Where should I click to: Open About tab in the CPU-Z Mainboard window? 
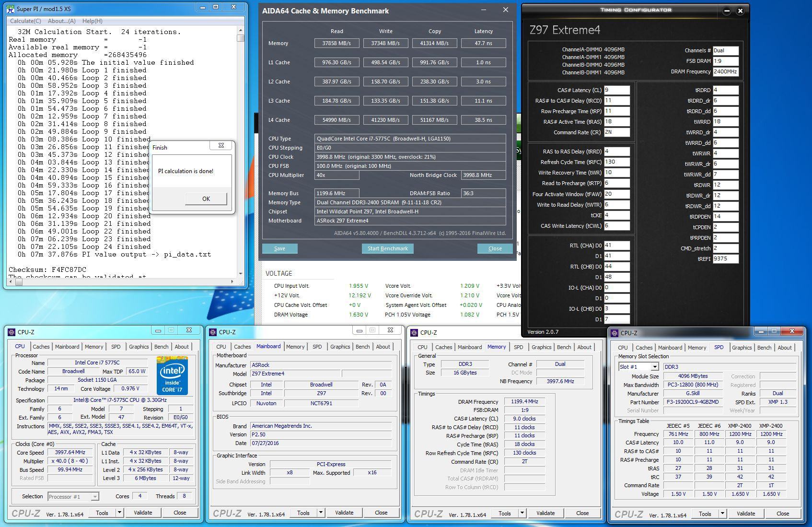pos(383,347)
